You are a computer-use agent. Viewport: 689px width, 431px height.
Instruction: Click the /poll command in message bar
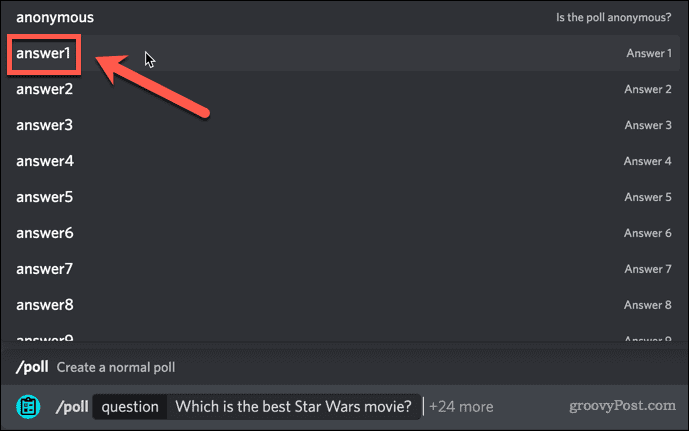pos(70,407)
